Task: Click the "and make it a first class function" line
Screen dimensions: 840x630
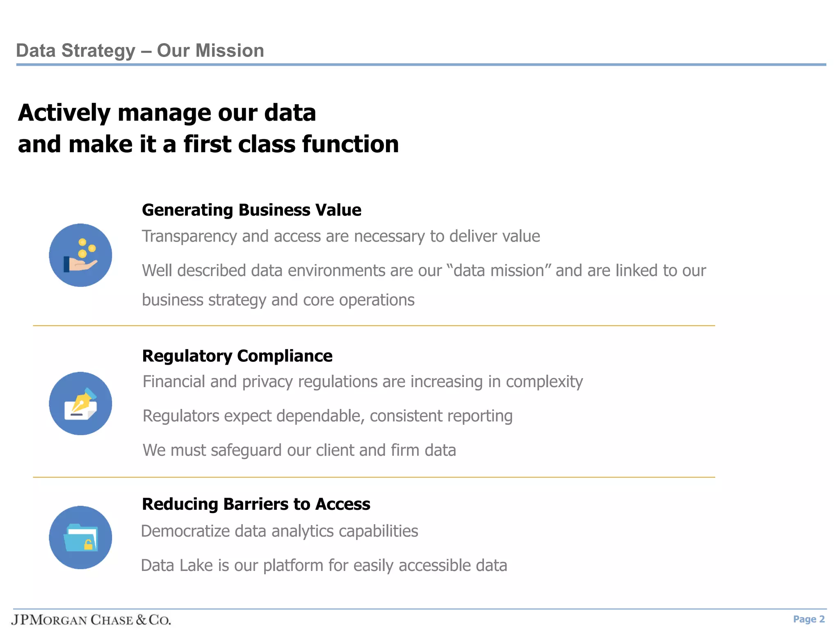Action: pos(208,144)
